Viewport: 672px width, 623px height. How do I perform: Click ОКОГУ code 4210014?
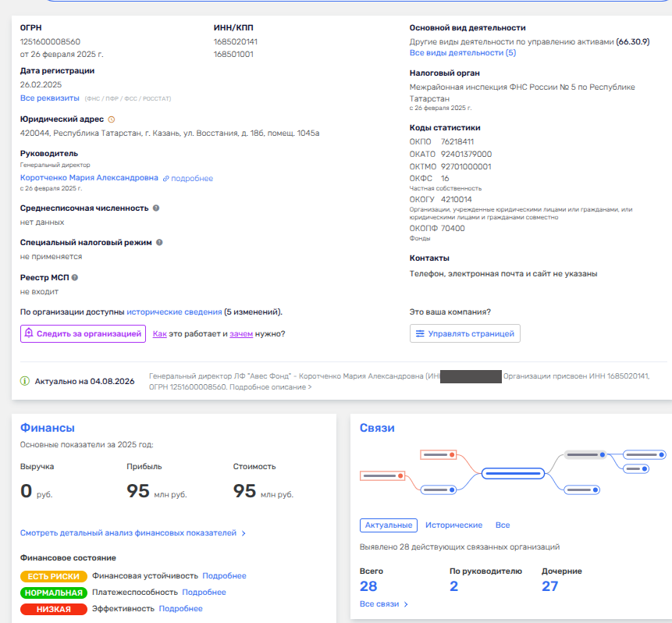pos(456,199)
